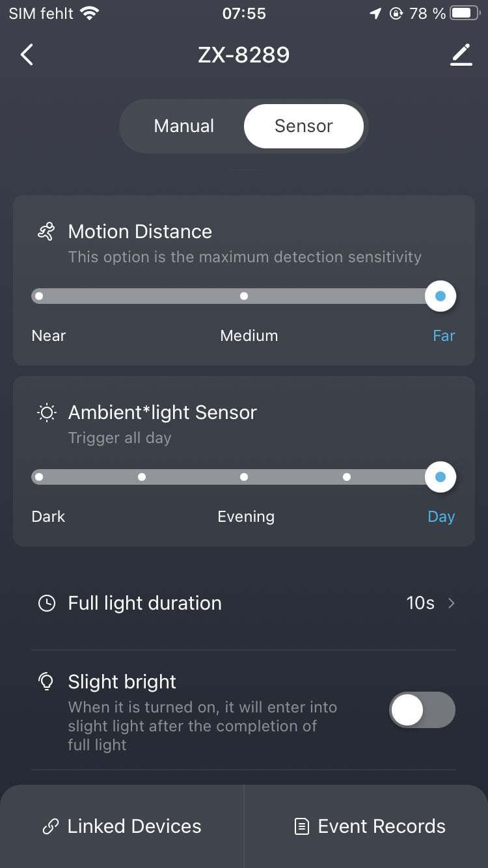Image resolution: width=488 pixels, height=868 pixels.
Task: Switch to Manual mode tab
Action: pyautogui.click(x=183, y=126)
